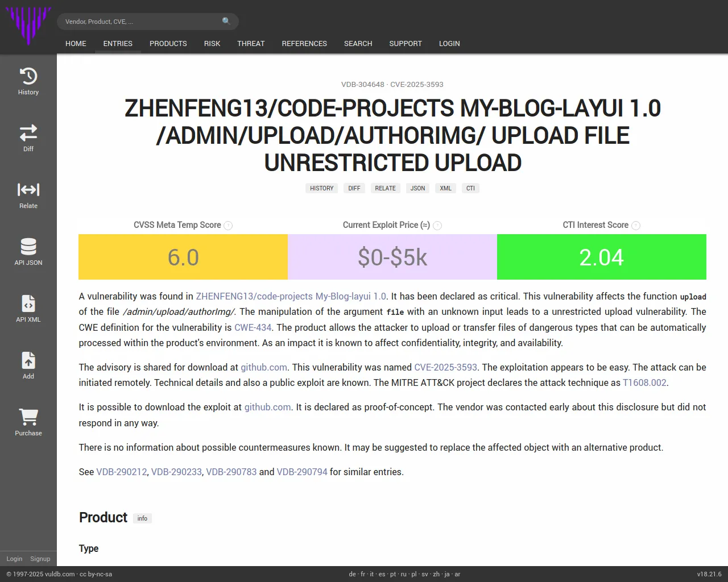Screen dimensions: 728x582
Task: Click the cc by-nc-sa license link
Action: [x=96, y=574]
